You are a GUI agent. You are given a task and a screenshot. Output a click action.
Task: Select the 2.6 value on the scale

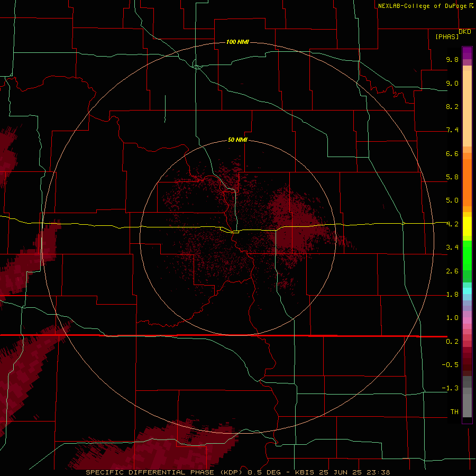coord(452,271)
